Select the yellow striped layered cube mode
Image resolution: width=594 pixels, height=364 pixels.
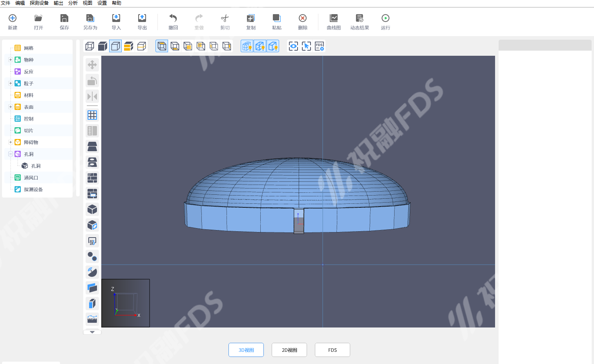128,46
